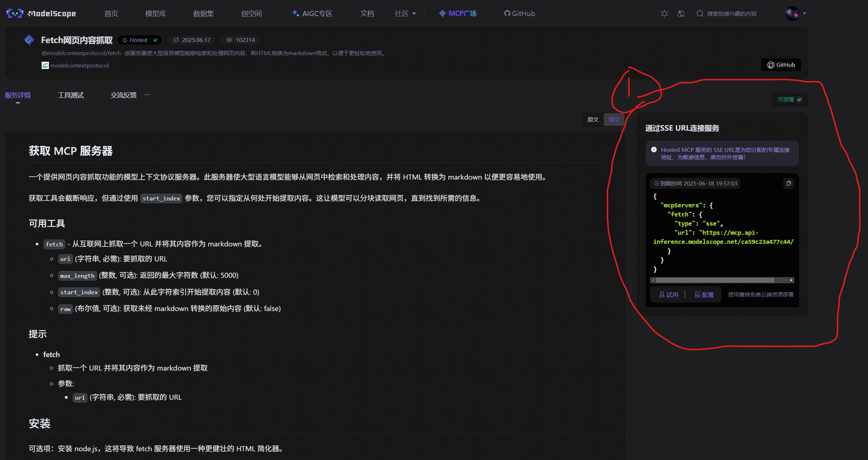
Task: Open GitHub from the top navigation icon
Action: click(507, 14)
